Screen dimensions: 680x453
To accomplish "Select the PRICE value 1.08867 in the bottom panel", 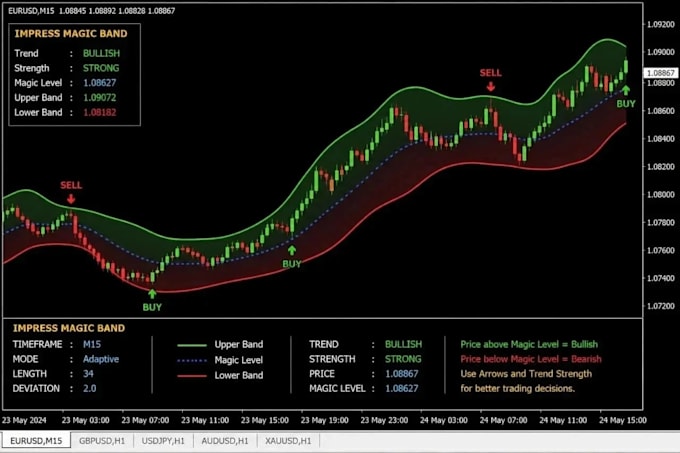I will [x=402, y=374].
